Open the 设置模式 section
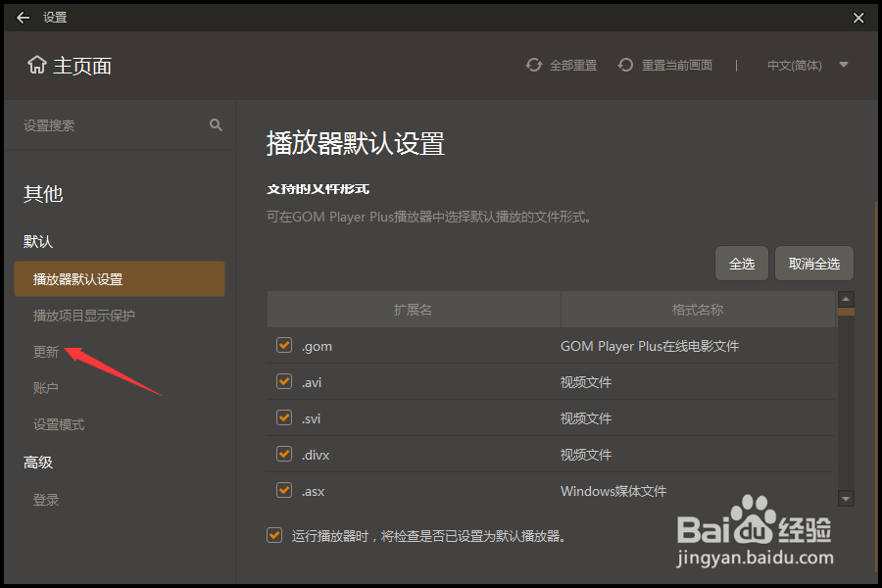Viewport: 882px width, 588px height. click(61, 424)
